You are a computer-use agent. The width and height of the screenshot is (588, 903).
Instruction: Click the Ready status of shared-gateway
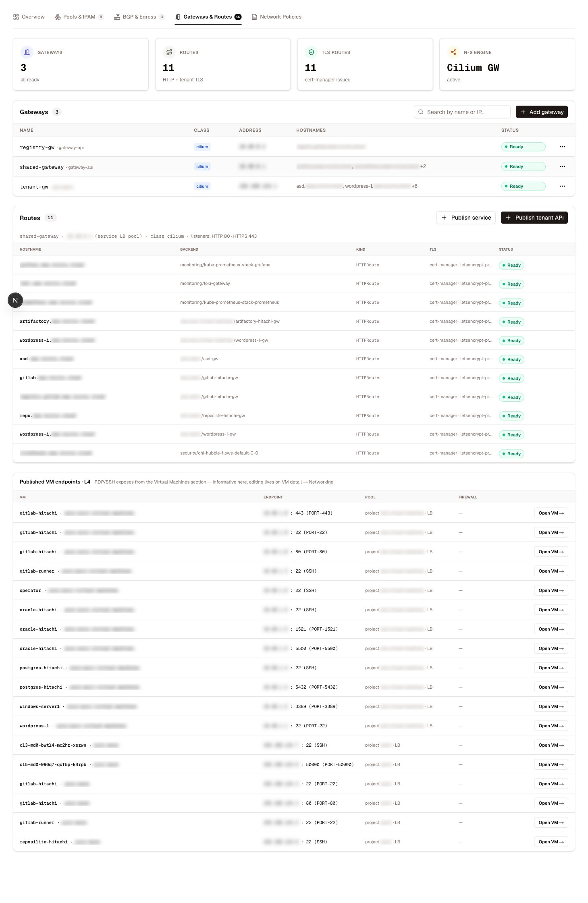tap(523, 166)
